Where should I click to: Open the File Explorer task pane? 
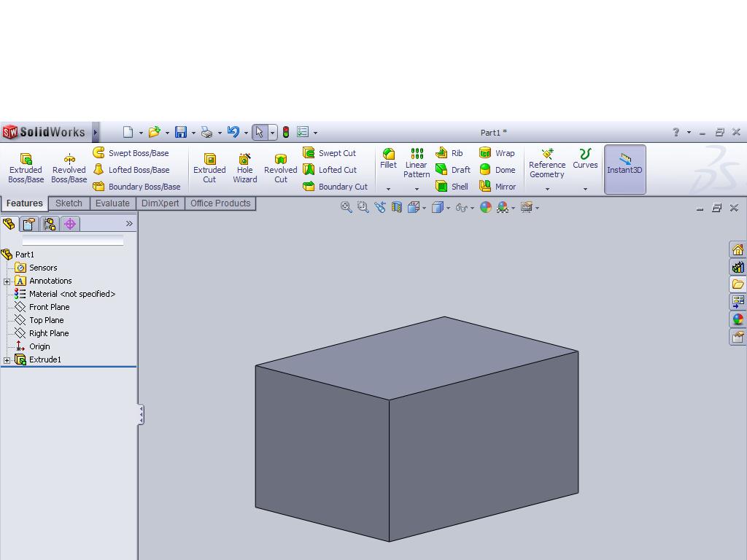pyautogui.click(x=738, y=284)
